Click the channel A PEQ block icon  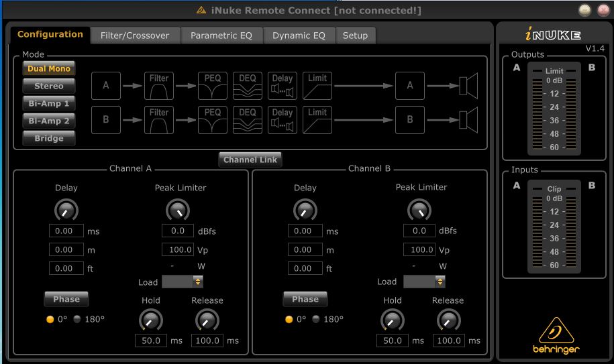point(212,86)
